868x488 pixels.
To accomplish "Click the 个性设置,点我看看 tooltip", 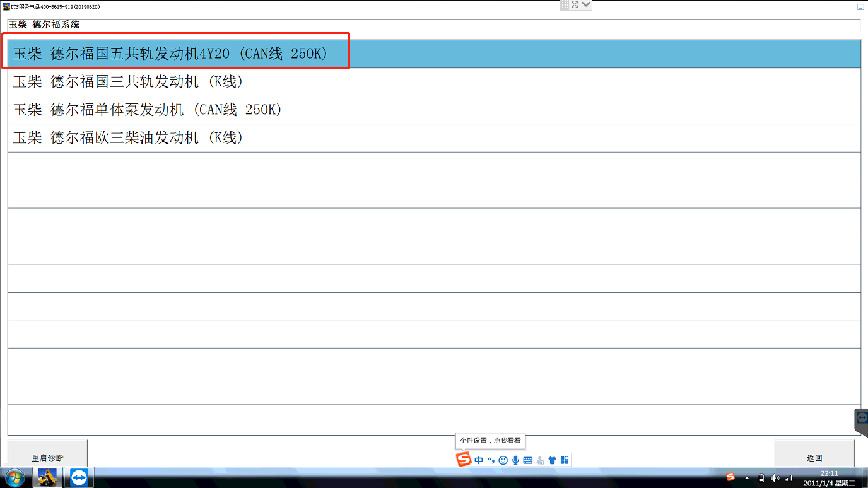I will click(490, 441).
